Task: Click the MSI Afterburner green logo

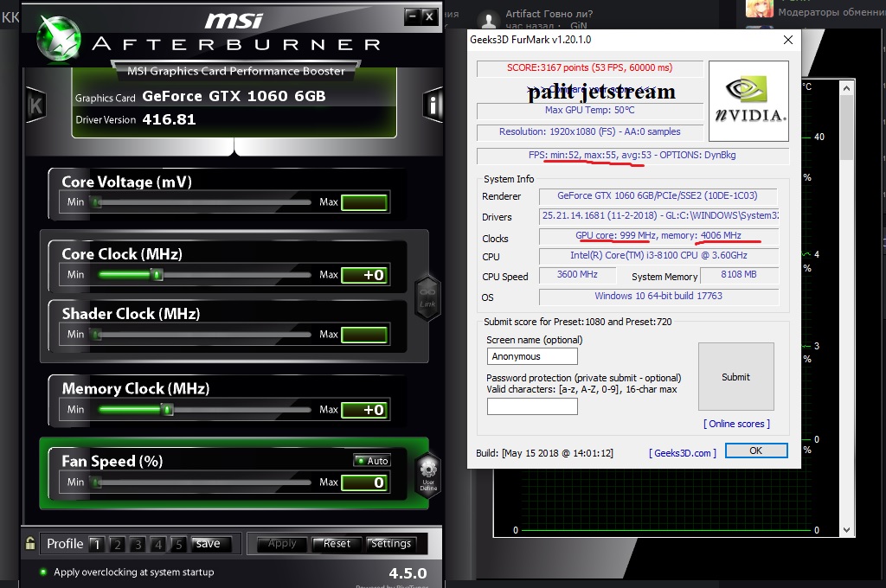Action: 59,38
